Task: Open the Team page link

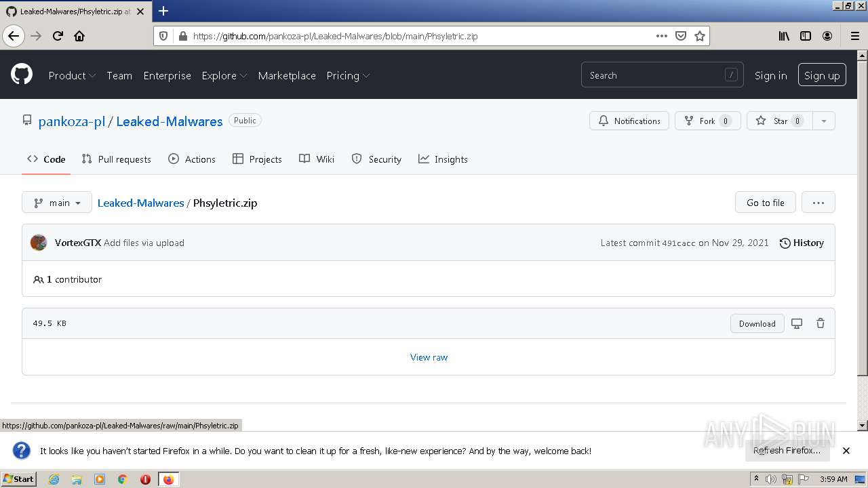Action: 119,75
